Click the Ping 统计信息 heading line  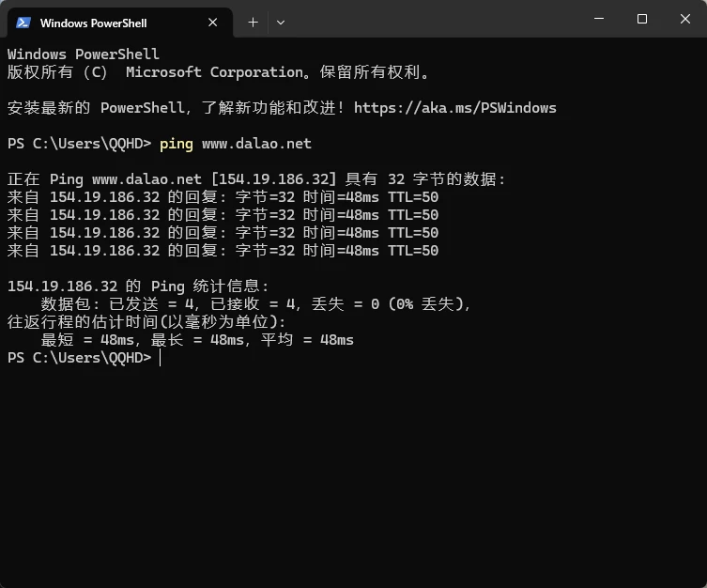[138, 286]
